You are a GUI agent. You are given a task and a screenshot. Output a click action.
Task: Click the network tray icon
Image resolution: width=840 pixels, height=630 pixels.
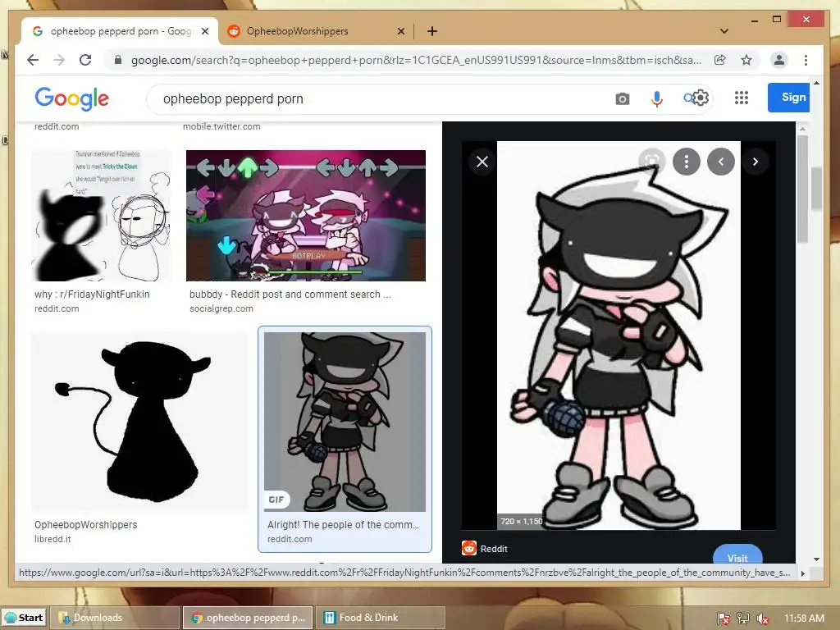pyautogui.click(x=743, y=619)
